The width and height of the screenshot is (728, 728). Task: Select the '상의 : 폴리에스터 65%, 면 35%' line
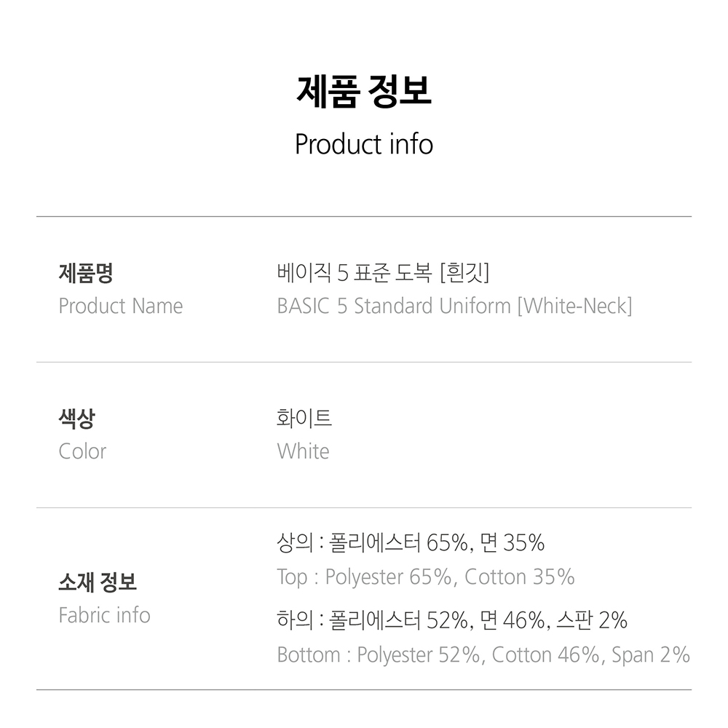point(411,543)
